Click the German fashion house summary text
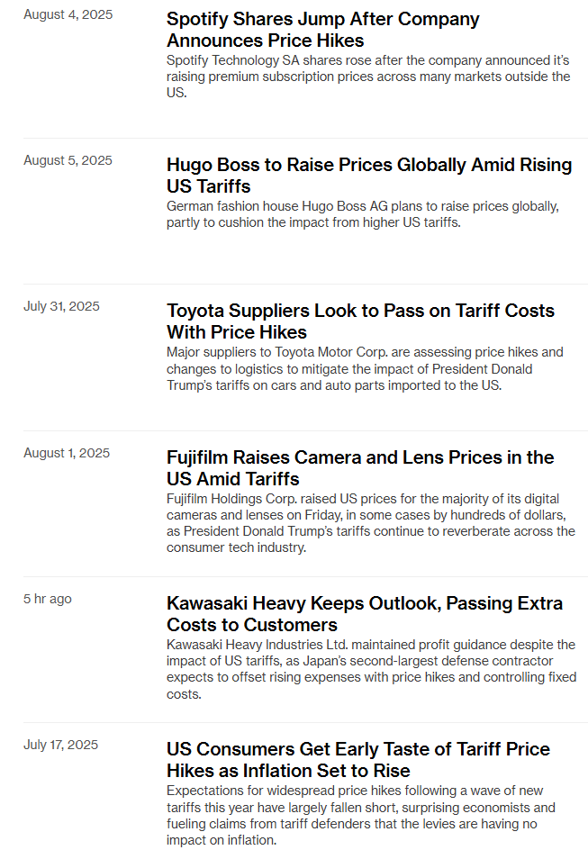The width and height of the screenshot is (588, 868). click(x=363, y=214)
